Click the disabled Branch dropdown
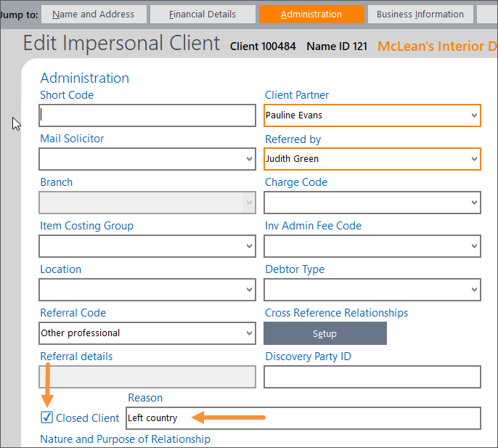The height and width of the screenshot is (448, 498). [147, 203]
